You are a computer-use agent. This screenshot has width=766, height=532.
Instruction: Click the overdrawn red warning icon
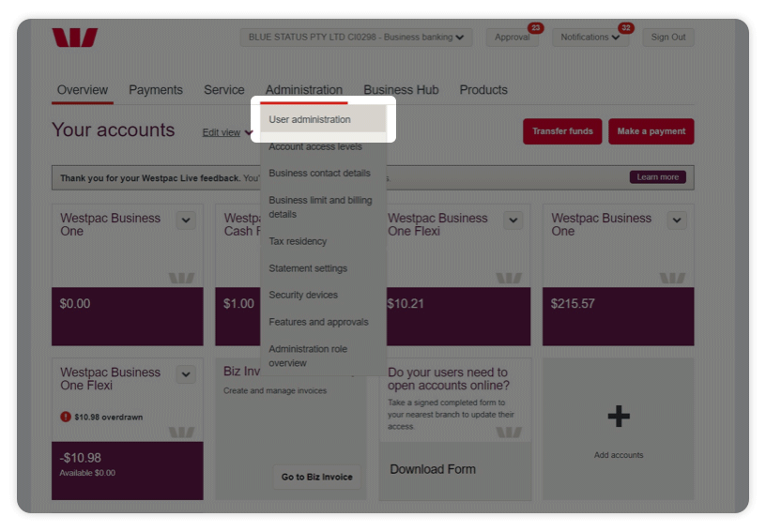tap(66, 417)
